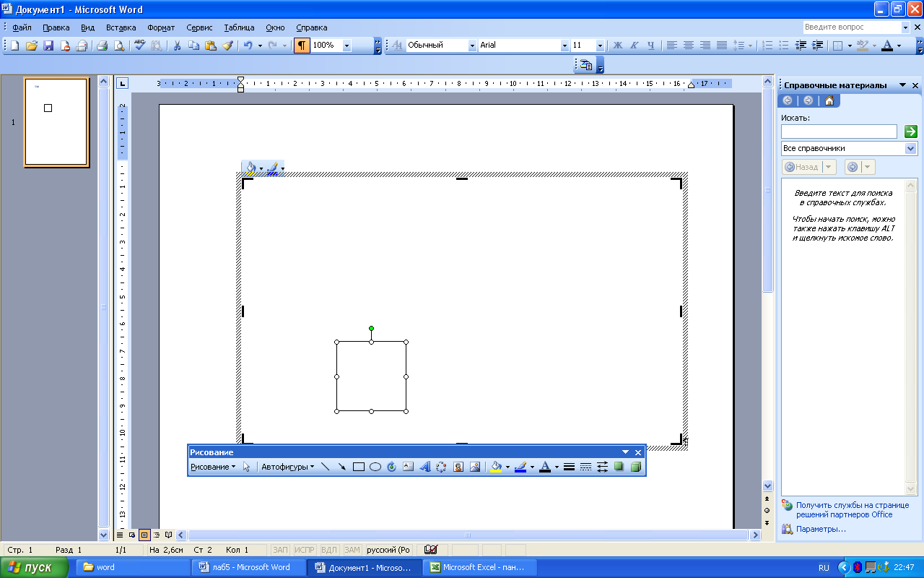Undo the last action

(248, 46)
